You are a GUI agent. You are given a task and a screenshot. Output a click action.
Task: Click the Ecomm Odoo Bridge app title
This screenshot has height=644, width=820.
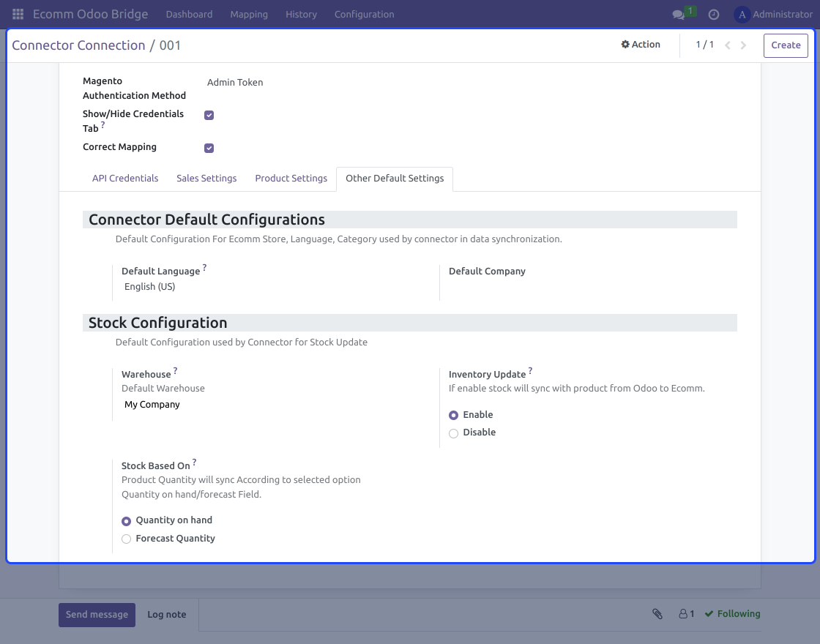[91, 14]
